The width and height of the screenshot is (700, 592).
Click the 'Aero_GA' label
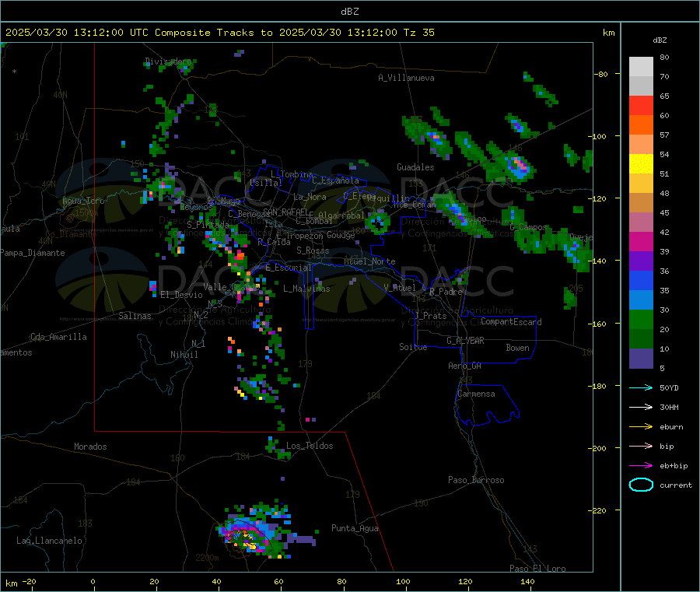click(x=465, y=366)
